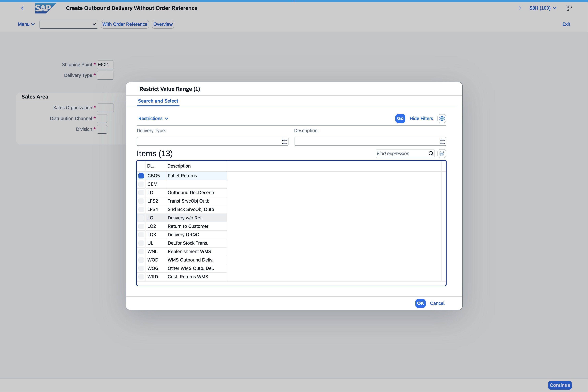The image size is (588, 392).
Task: Cancel the Restrict Value Range dialog
Action: point(437,303)
